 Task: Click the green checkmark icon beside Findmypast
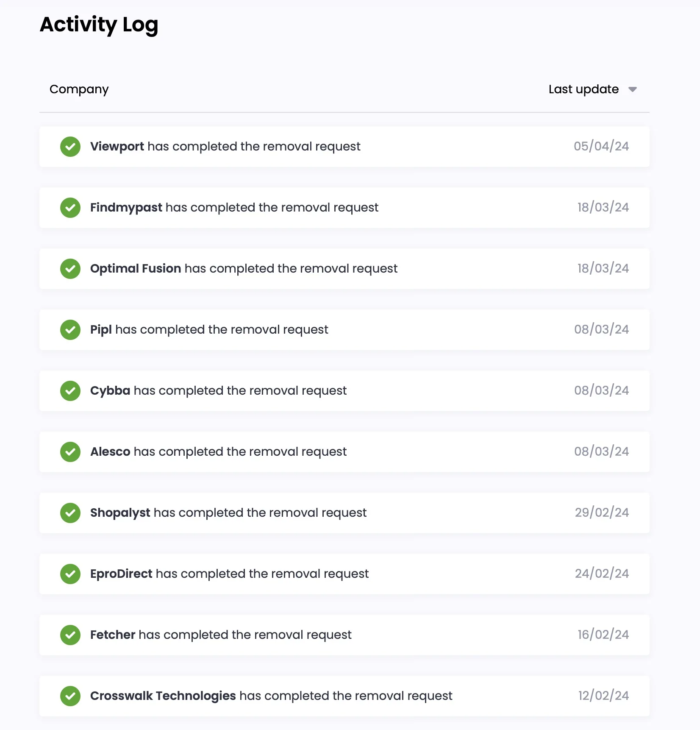point(70,208)
